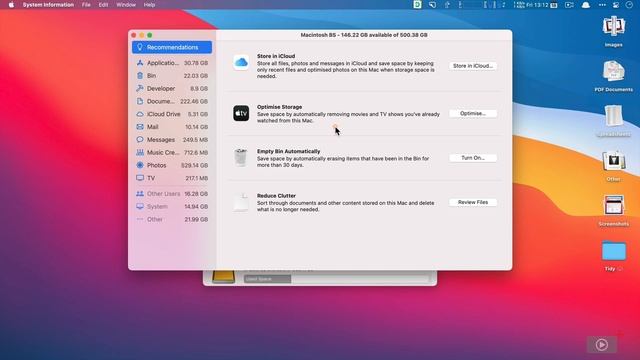The height and width of the screenshot is (360, 640).
Task: Open the Window menu
Action: tap(126, 5)
